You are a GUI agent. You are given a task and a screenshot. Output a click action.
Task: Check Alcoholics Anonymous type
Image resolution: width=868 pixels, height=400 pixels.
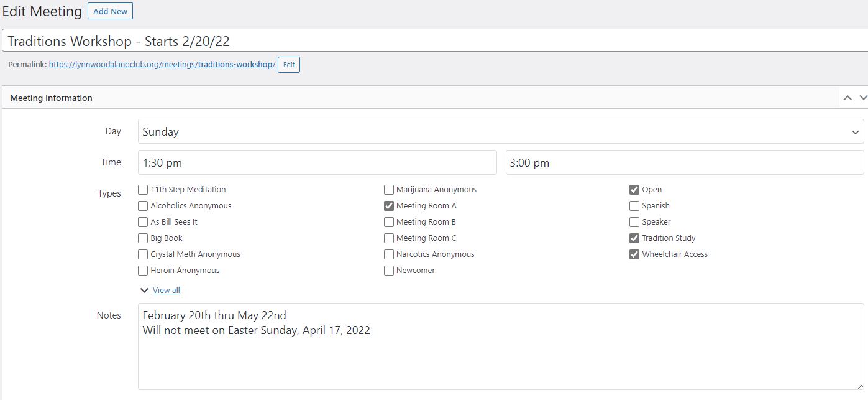(x=143, y=206)
